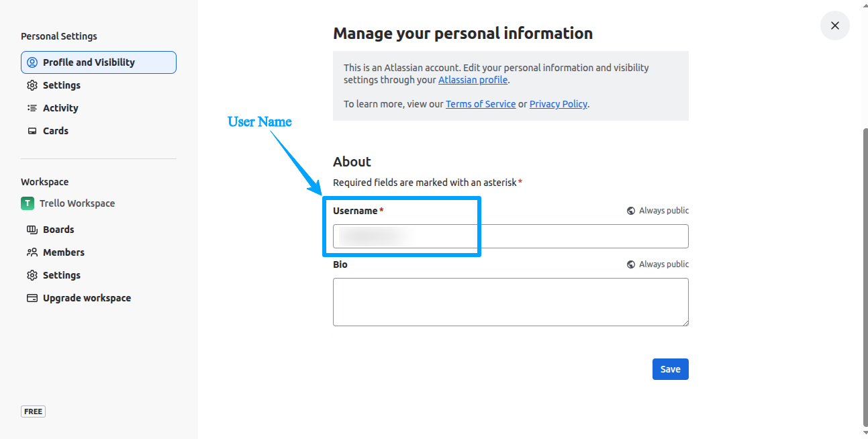Click the Cards icon in sidebar

tap(32, 131)
